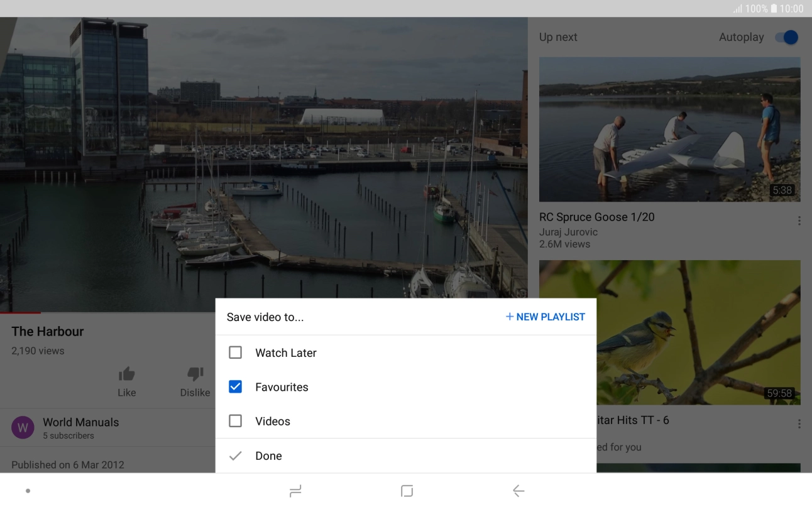The image size is (812, 507).
Task: Open the World Manuals channel name
Action: pos(80,422)
